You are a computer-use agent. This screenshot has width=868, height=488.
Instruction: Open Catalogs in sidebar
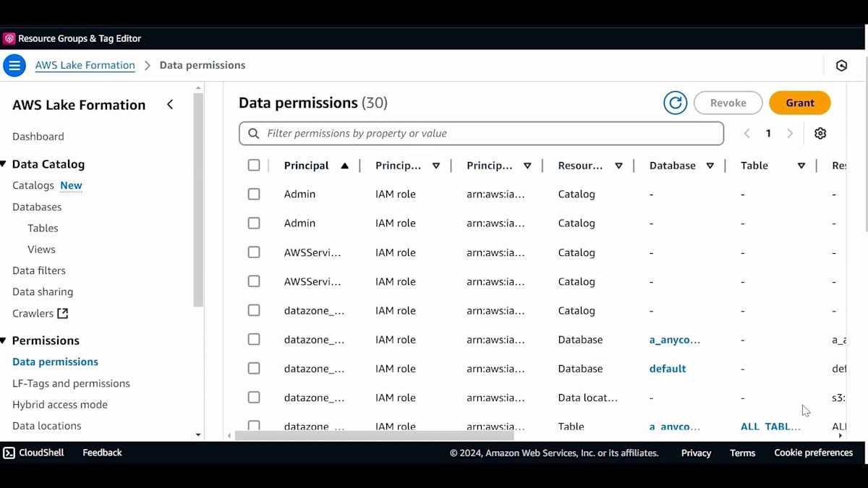point(33,186)
